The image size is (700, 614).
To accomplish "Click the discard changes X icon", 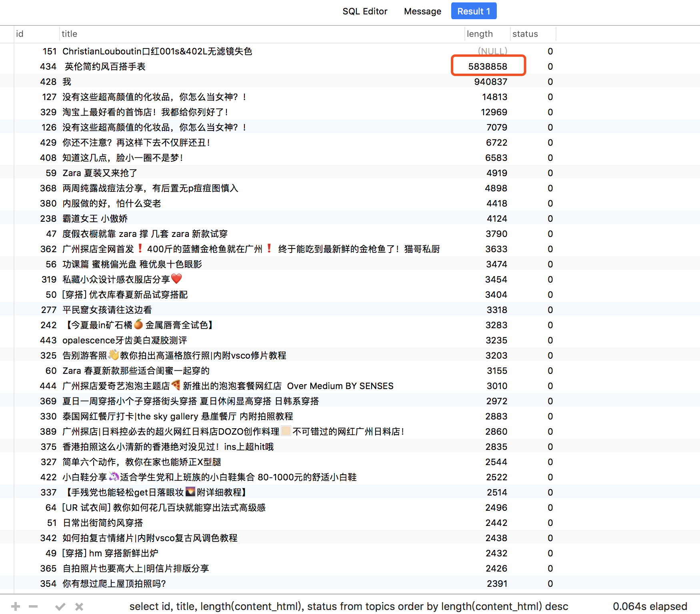I will (79, 606).
